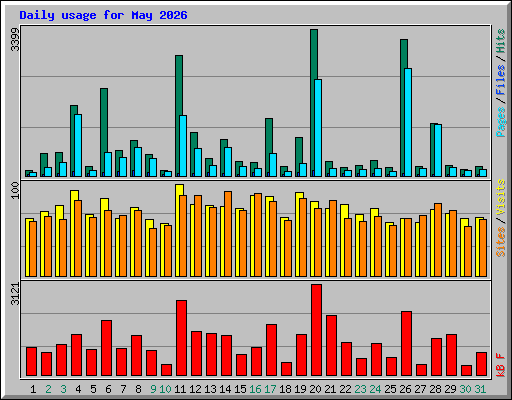Image resolution: width=512 pixels, height=400 pixels.
Task: Click the red KB bar for day 17
Action: point(271,350)
